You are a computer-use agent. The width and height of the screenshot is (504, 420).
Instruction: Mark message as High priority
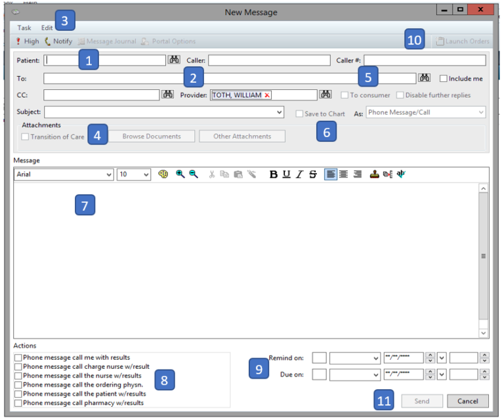27,41
